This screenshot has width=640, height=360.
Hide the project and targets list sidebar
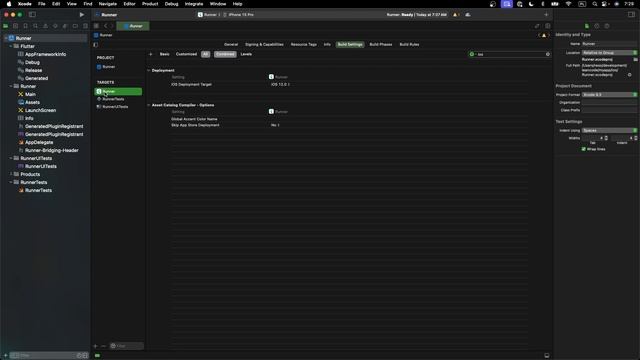[96, 45]
